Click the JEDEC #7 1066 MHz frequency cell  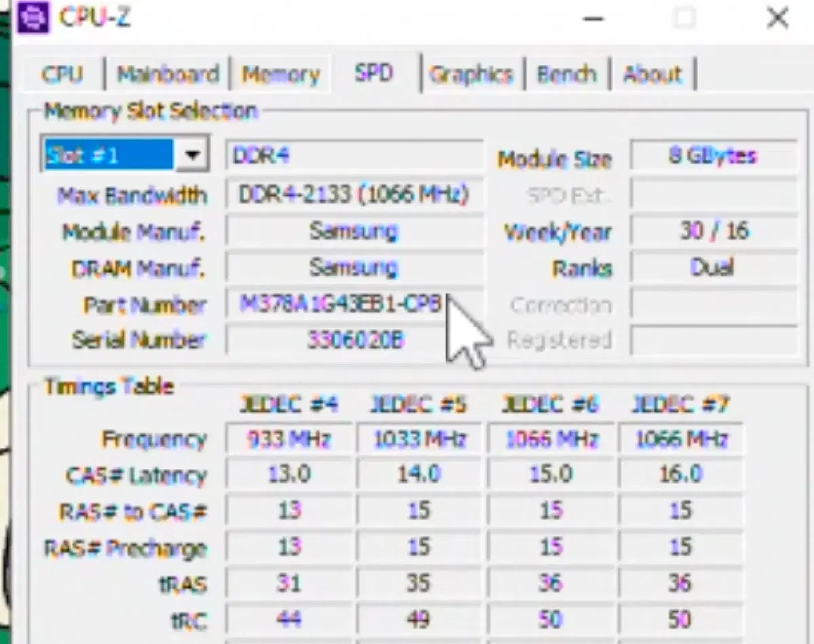pyautogui.click(x=681, y=439)
